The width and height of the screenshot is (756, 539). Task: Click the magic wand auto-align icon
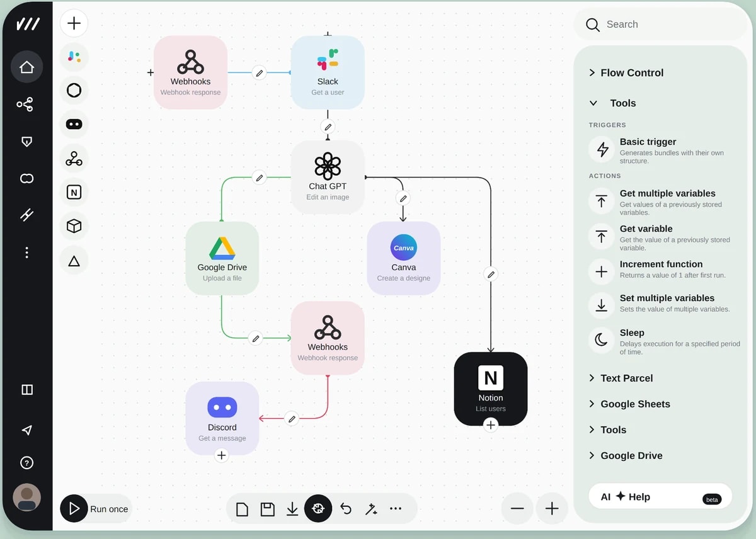371,509
